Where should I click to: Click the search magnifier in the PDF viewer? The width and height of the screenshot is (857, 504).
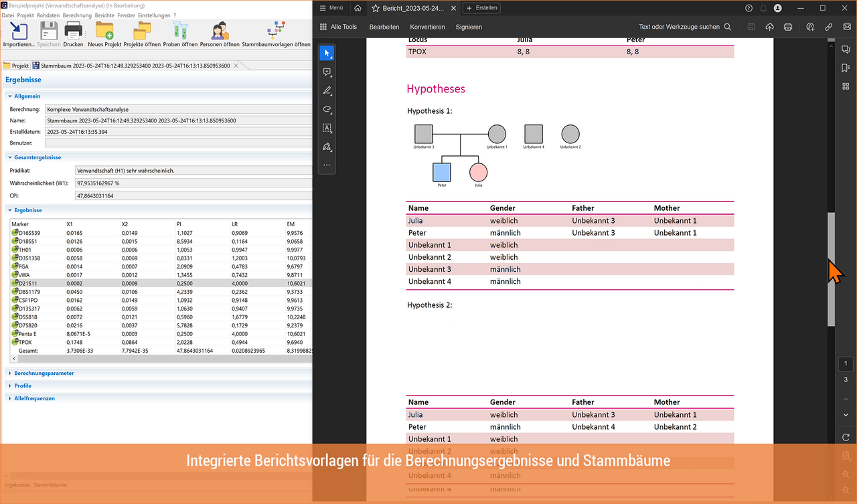click(728, 27)
